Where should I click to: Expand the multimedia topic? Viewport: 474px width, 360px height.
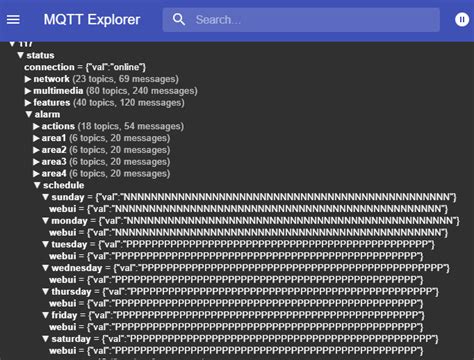[28, 91]
